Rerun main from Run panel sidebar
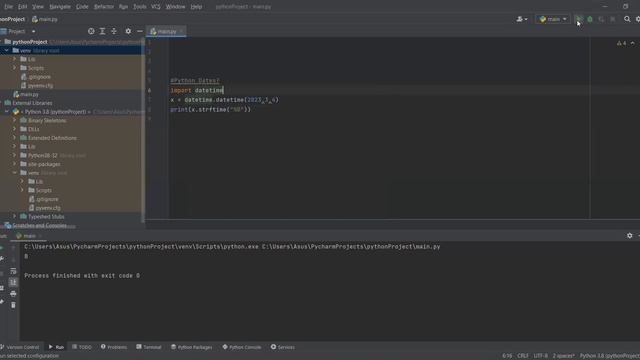The height and width of the screenshot is (360, 640). coord(2,248)
